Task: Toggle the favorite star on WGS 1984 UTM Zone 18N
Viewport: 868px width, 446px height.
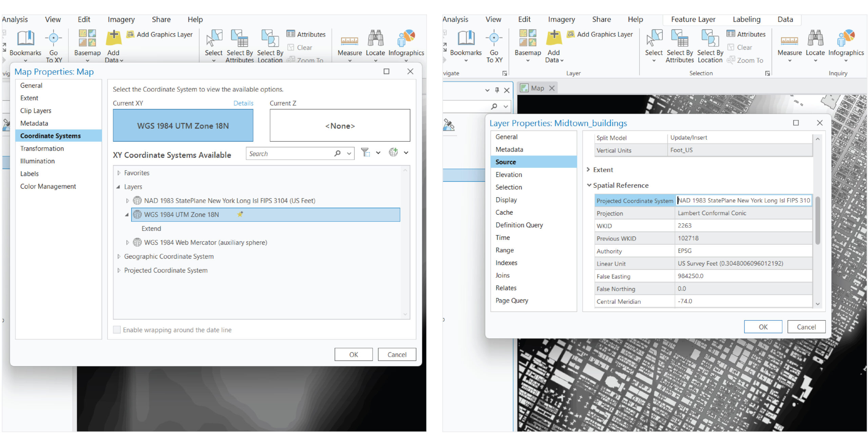Action: [x=240, y=215]
